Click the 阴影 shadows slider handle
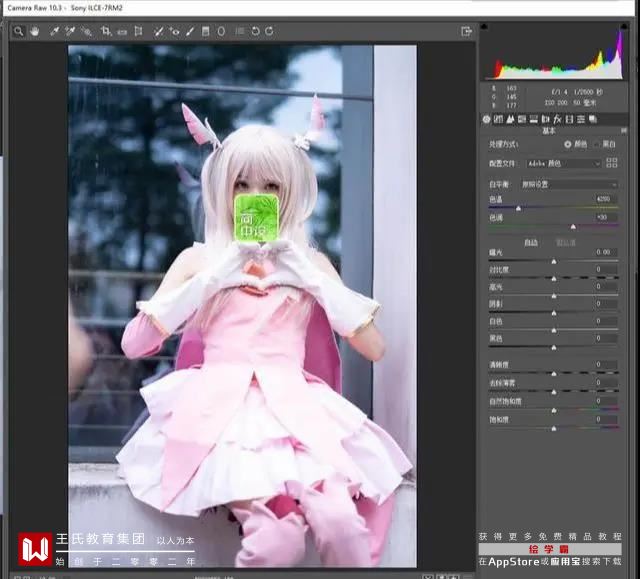Screen dimensions: 640x579 [x=554, y=313]
